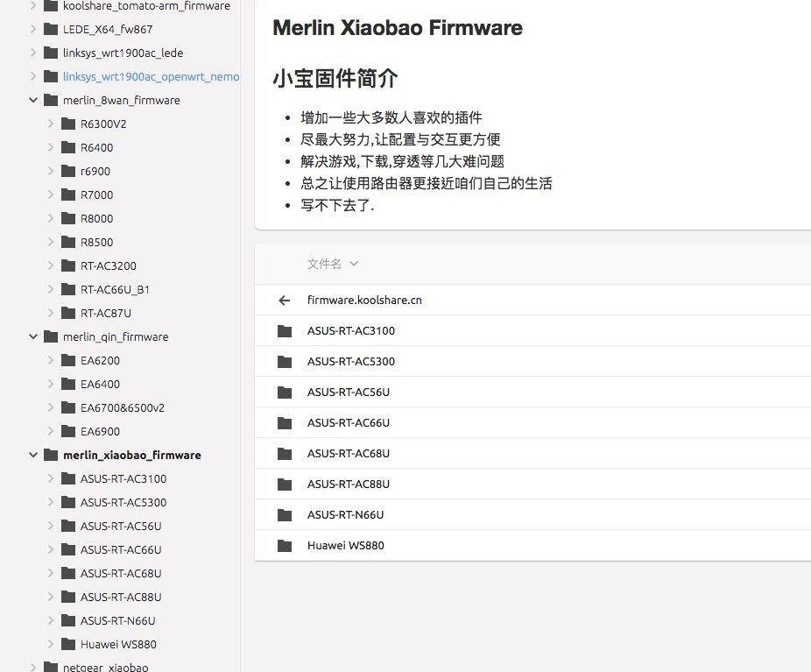Click the Merlin Xiaobao Firmware heading

coord(398,28)
